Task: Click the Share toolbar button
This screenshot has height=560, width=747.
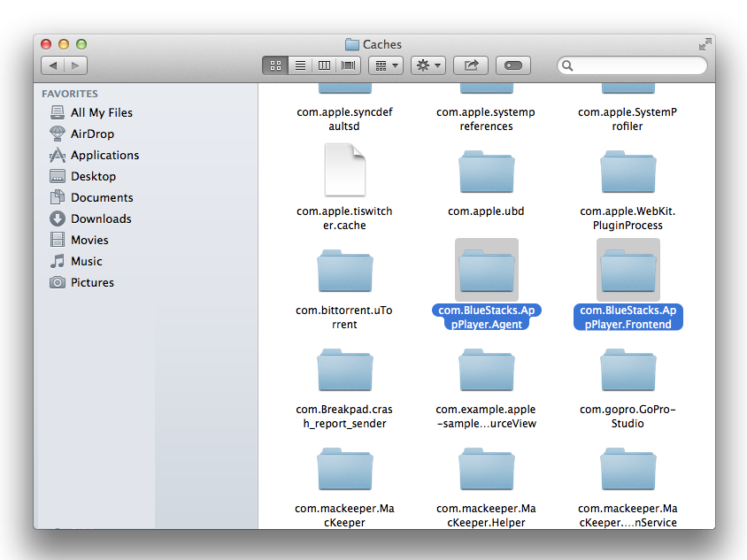Action: 471,65
